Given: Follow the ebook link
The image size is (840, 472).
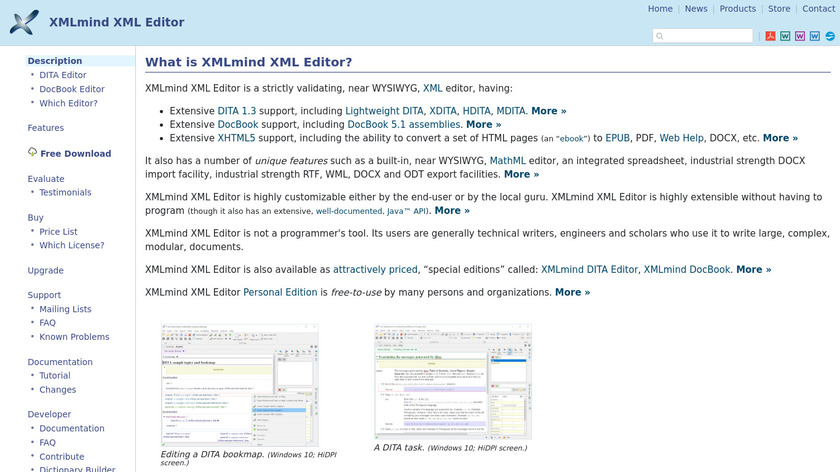Looking at the screenshot, I should (x=572, y=139).
